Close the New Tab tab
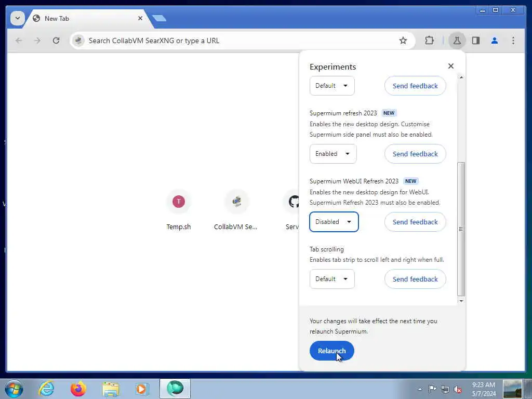Image resolution: width=532 pixels, height=399 pixels. 140,18
